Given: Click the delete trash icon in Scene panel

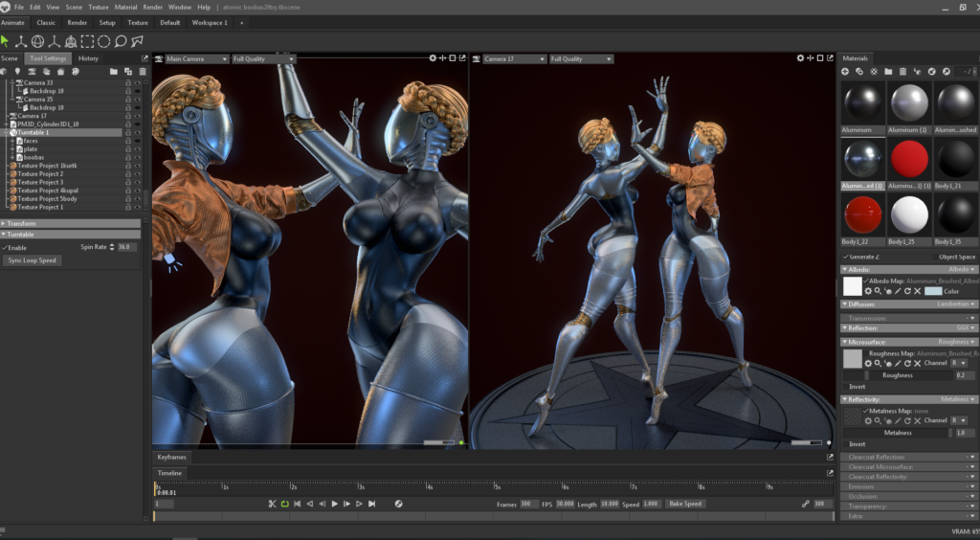Looking at the screenshot, I should click(141, 71).
